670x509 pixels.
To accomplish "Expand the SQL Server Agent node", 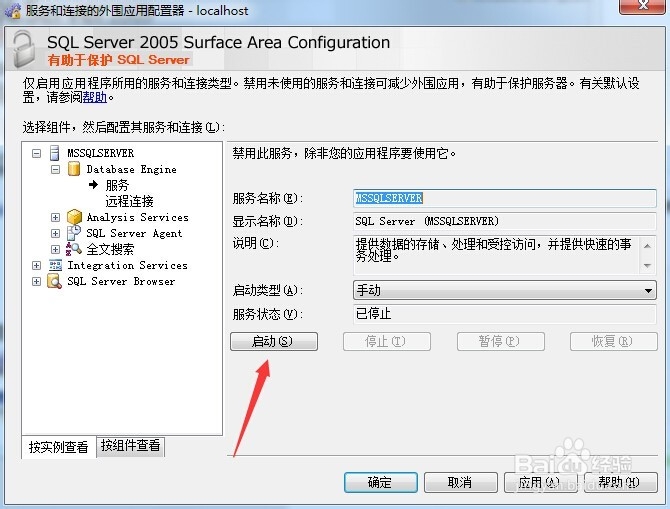I will (x=56, y=233).
